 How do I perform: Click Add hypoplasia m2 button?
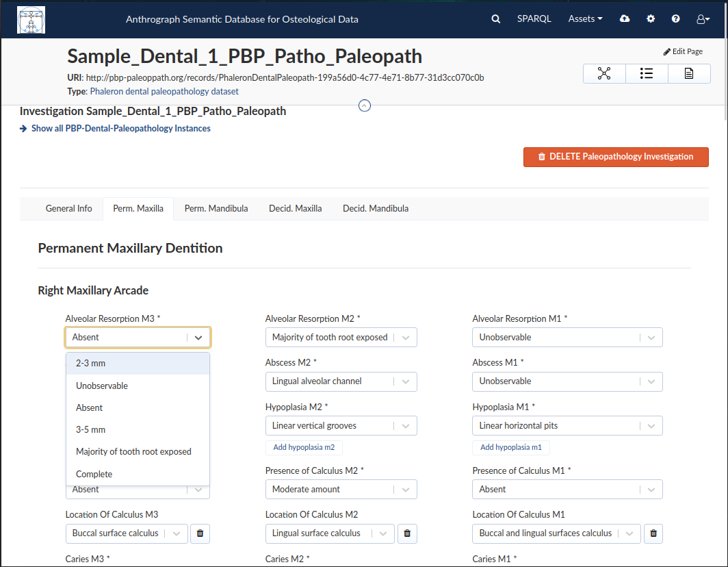304,448
